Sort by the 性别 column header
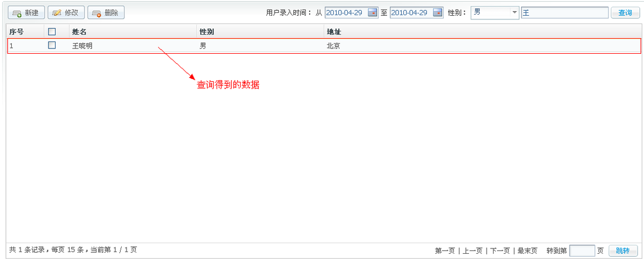Viewport: 644px width, 259px height. [x=207, y=32]
